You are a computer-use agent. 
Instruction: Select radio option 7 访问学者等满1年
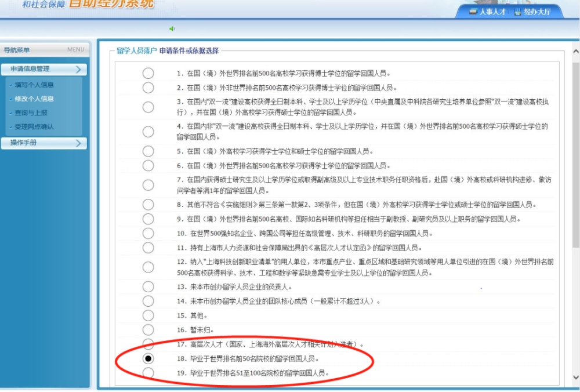148,185
